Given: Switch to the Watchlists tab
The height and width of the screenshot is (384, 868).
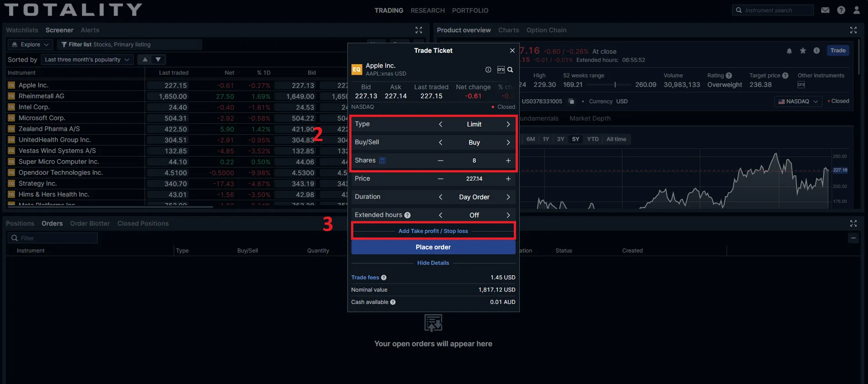Looking at the screenshot, I should (22, 30).
